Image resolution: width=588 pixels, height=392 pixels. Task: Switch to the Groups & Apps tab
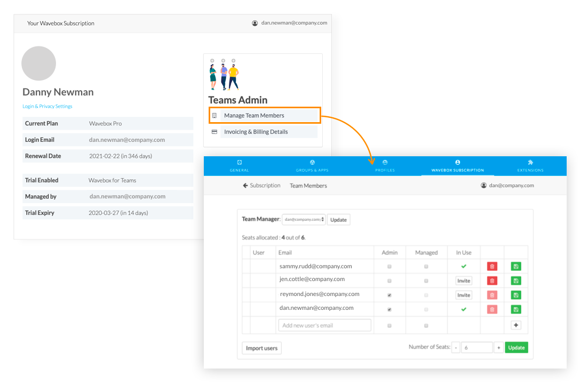coord(312,166)
